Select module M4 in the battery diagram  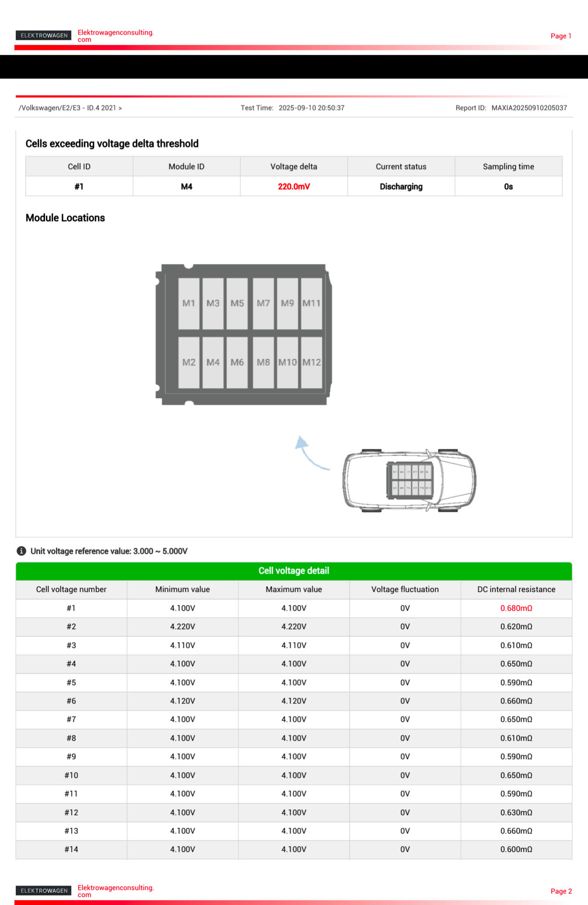pos(213,362)
